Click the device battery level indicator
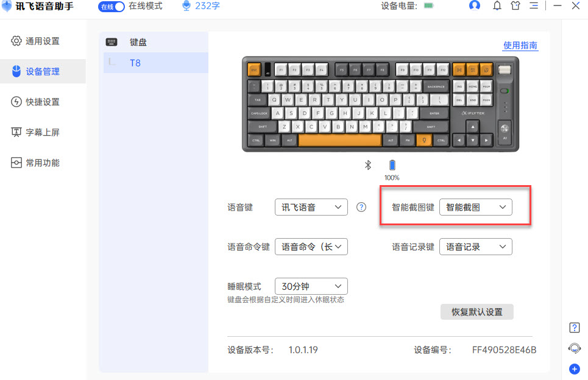The width and height of the screenshot is (588, 380). [x=428, y=5]
